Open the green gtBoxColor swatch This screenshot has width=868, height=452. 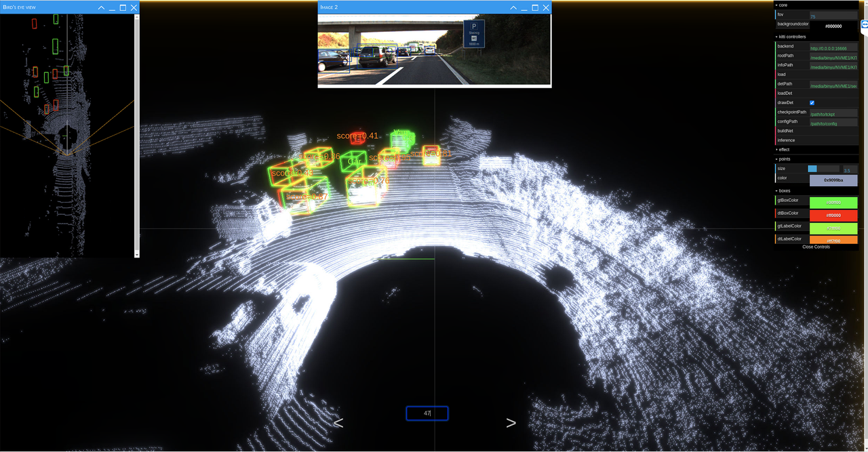(833, 202)
